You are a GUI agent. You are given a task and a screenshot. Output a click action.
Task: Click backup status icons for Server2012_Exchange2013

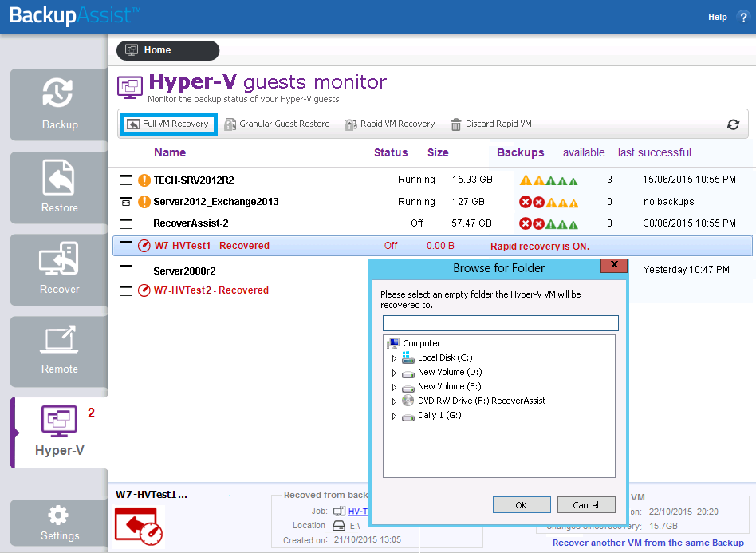(548, 203)
